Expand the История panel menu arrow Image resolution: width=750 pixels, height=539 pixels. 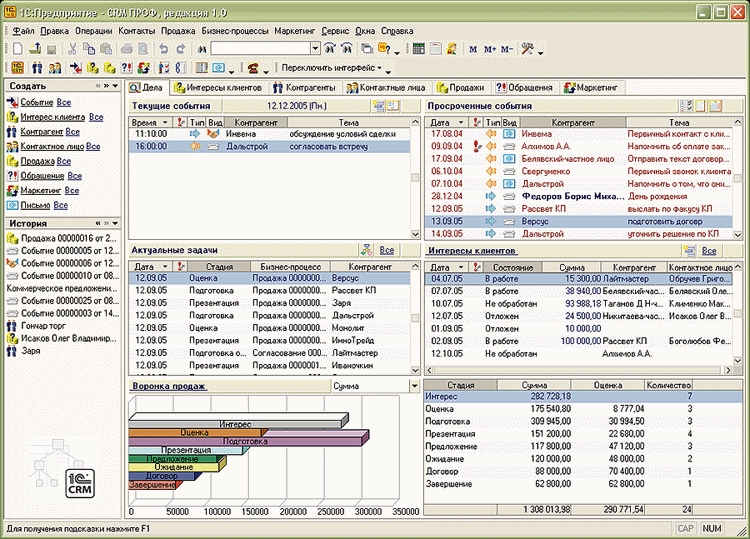115,223
